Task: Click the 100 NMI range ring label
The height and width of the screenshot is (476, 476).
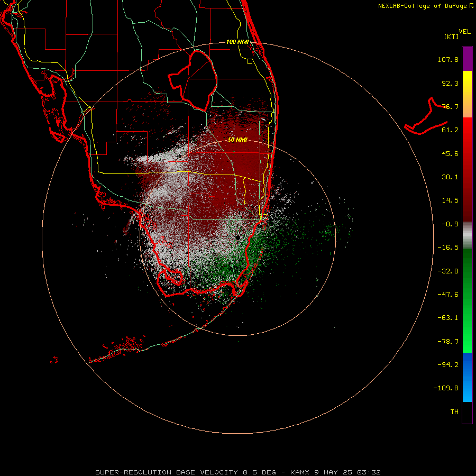Action: 237,42
